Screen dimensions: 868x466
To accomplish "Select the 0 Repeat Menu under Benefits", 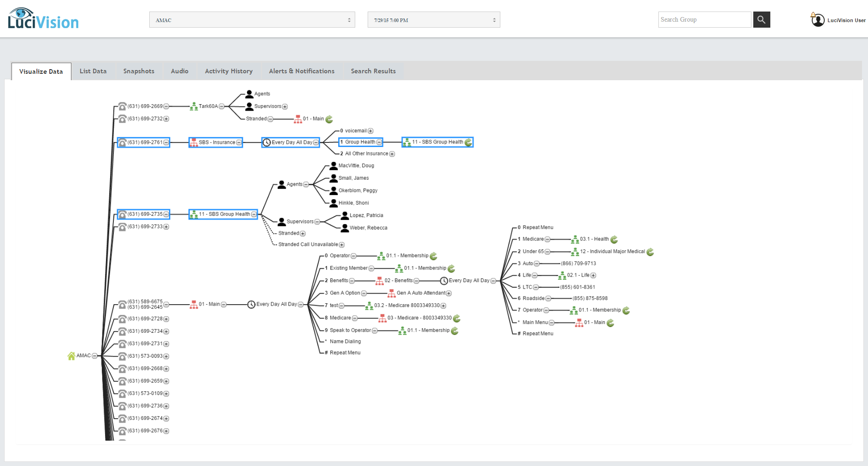I will tap(535, 228).
